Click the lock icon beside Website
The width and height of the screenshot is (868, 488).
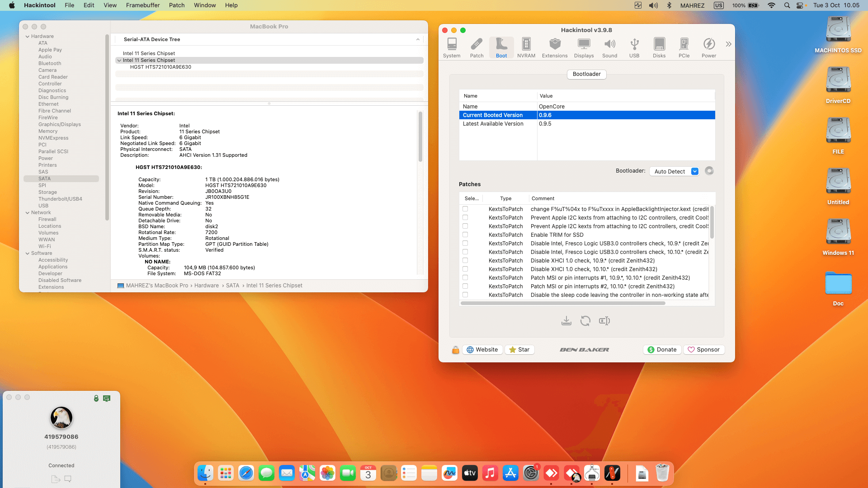pos(456,350)
